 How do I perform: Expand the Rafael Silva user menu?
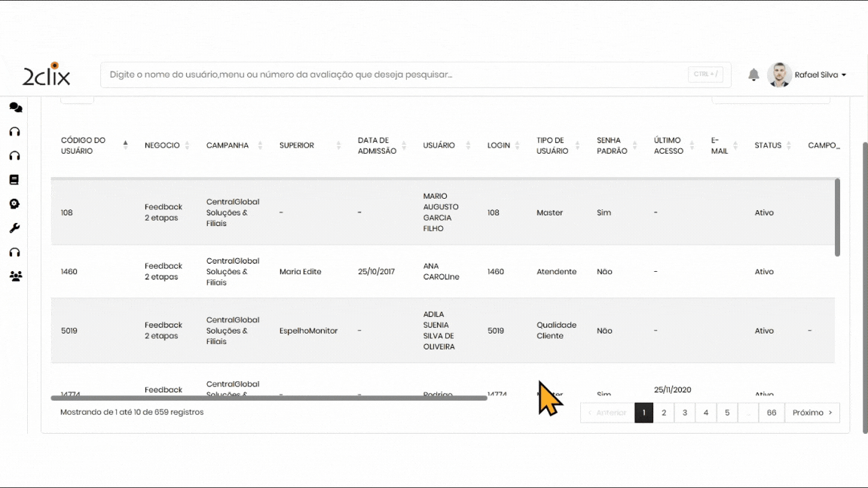point(821,75)
